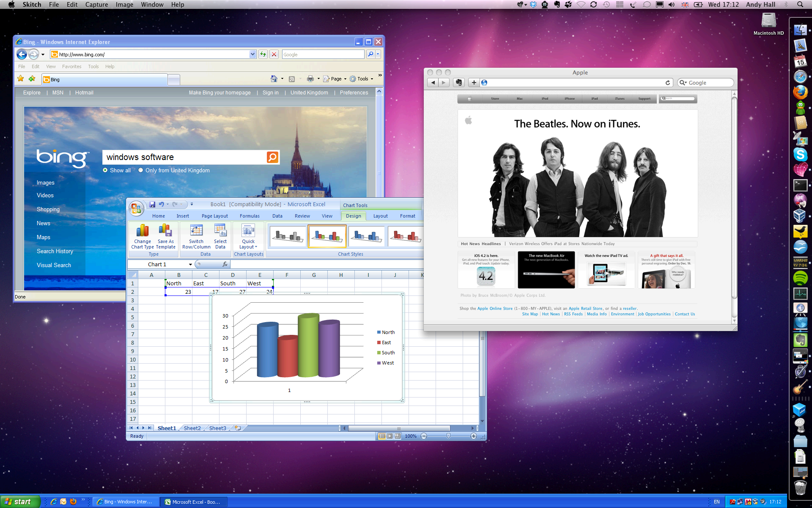Click the Safari reload page icon
This screenshot has height=508, width=812.
click(668, 83)
